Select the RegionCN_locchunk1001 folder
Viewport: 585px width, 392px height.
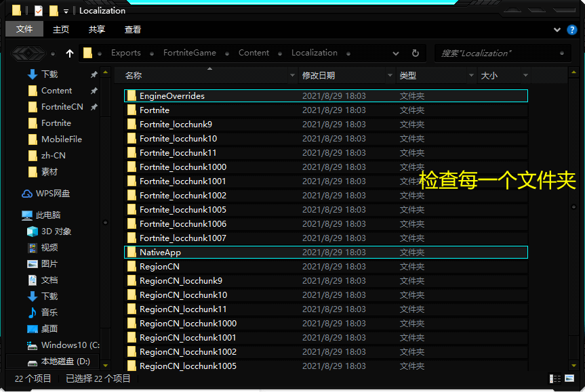(x=325, y=338)
